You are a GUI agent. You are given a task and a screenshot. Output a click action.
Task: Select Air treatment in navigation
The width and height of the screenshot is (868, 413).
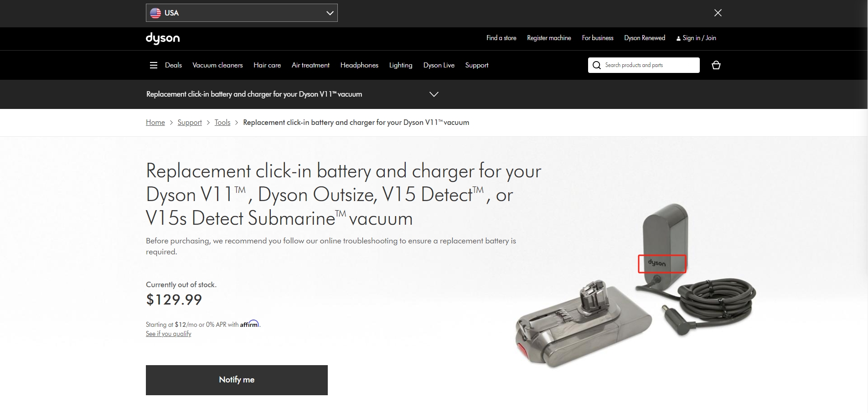pyautogui.click(x=310, y=65)
